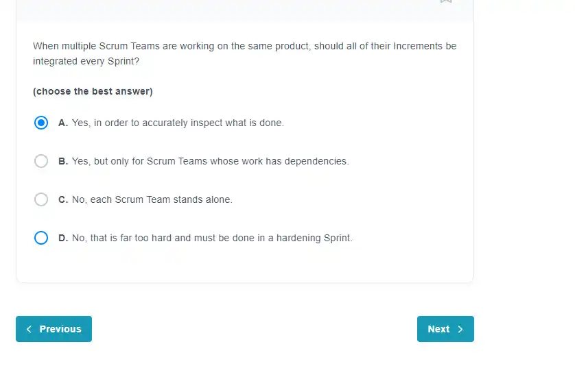Click the '(choose the best answer)' instruction

click(x=93, y=91)
